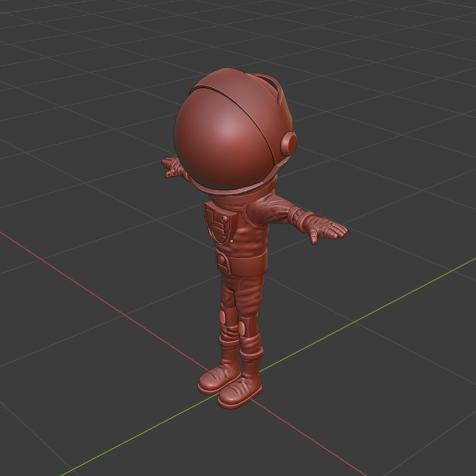
Task: Click the chest badge panel on the suit
Action: (x=221, y=222)
